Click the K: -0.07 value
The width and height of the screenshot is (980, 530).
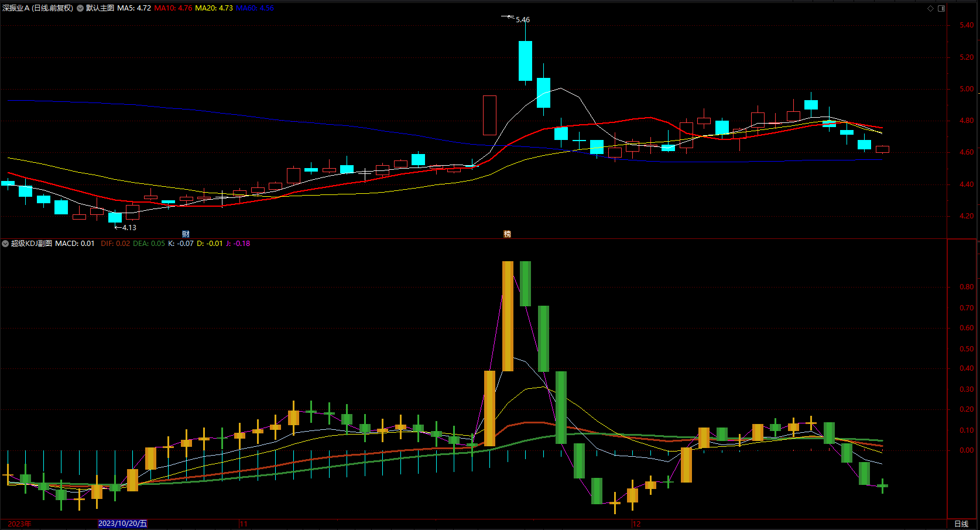tap(181, 244)
